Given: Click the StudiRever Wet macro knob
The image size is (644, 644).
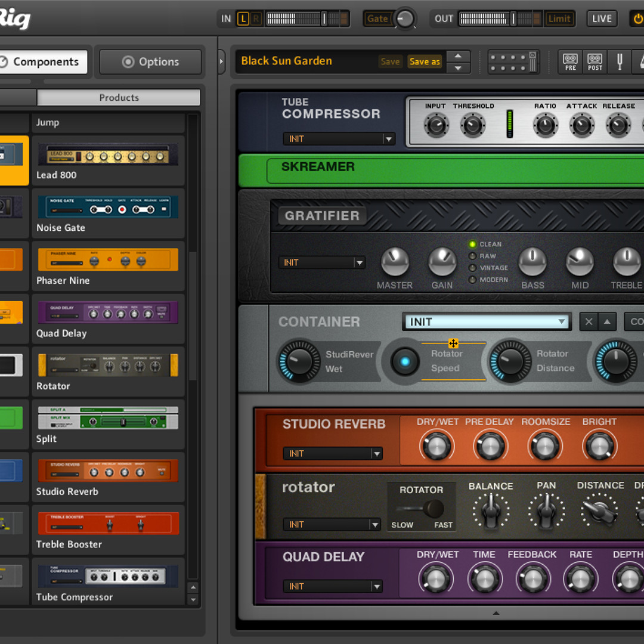Looking at the screenshot, I should tap(300, 361).
